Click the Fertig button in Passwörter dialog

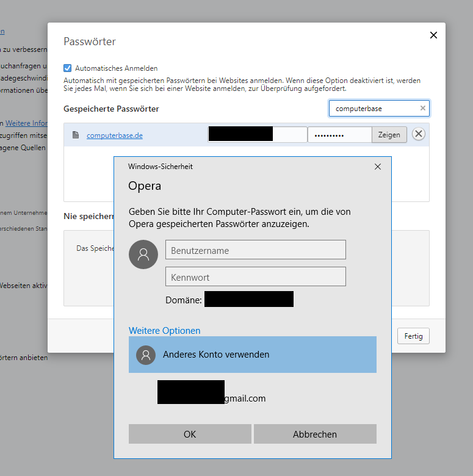pos(413,336)
